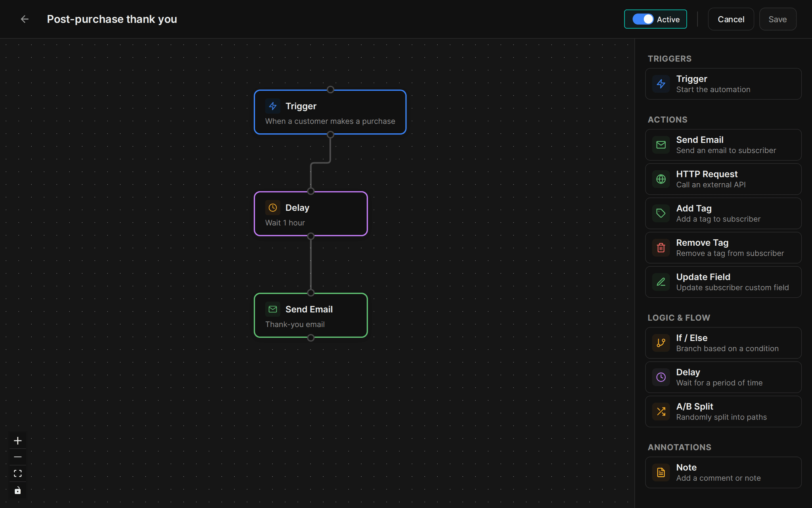Click the A/B Split shuffle icon
The height and width of the screenshot is (508, 812).
click(x=661, y=412)
